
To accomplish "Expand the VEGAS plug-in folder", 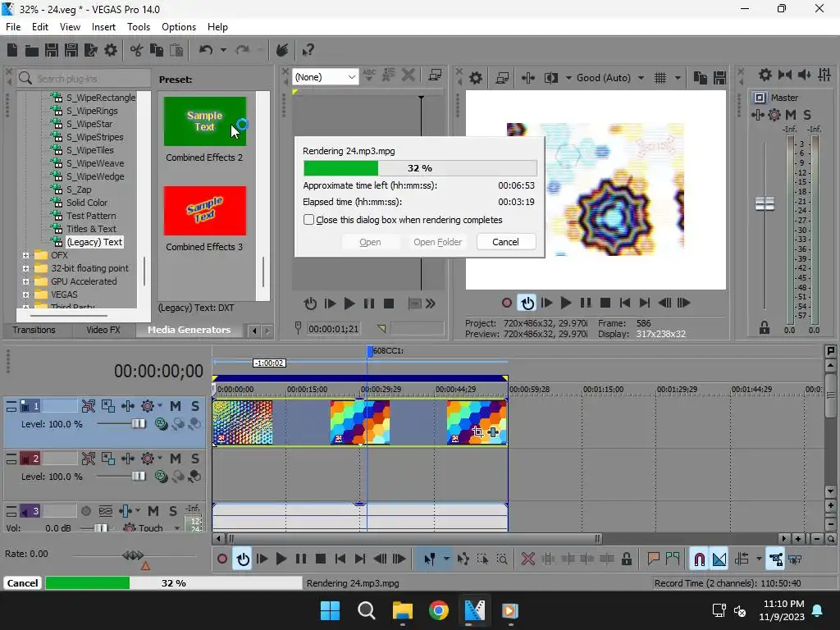I will [25, 294].
